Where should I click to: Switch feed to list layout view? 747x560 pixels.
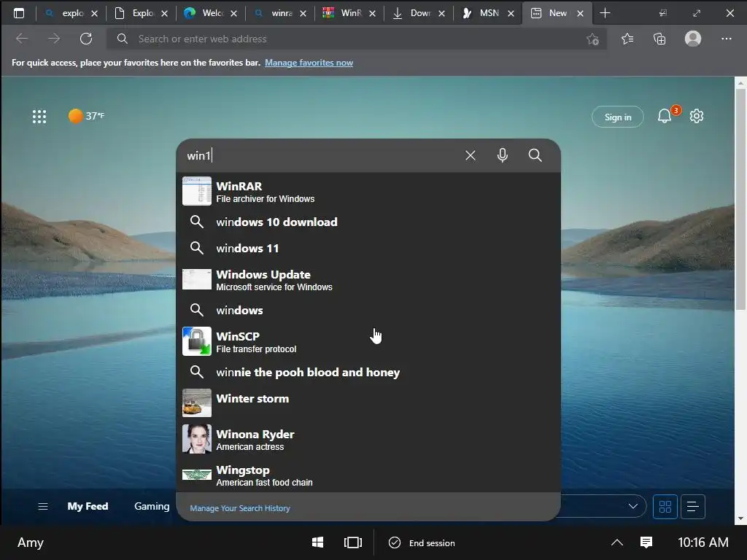(693, 506)
